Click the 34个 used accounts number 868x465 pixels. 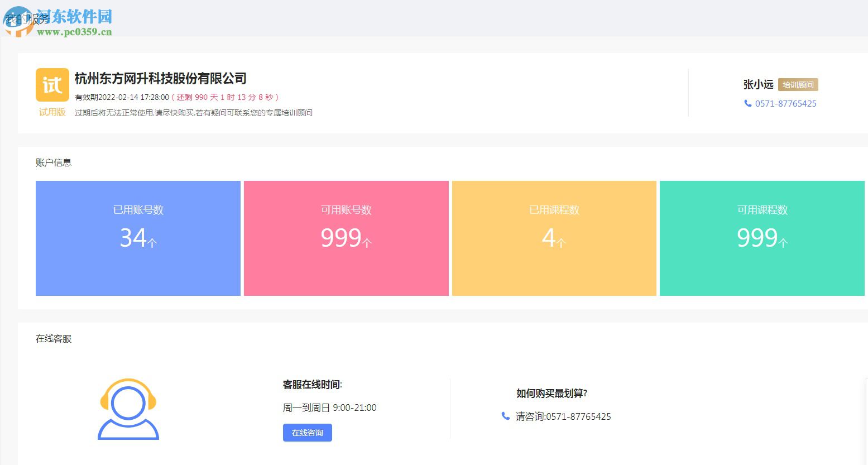138,238
